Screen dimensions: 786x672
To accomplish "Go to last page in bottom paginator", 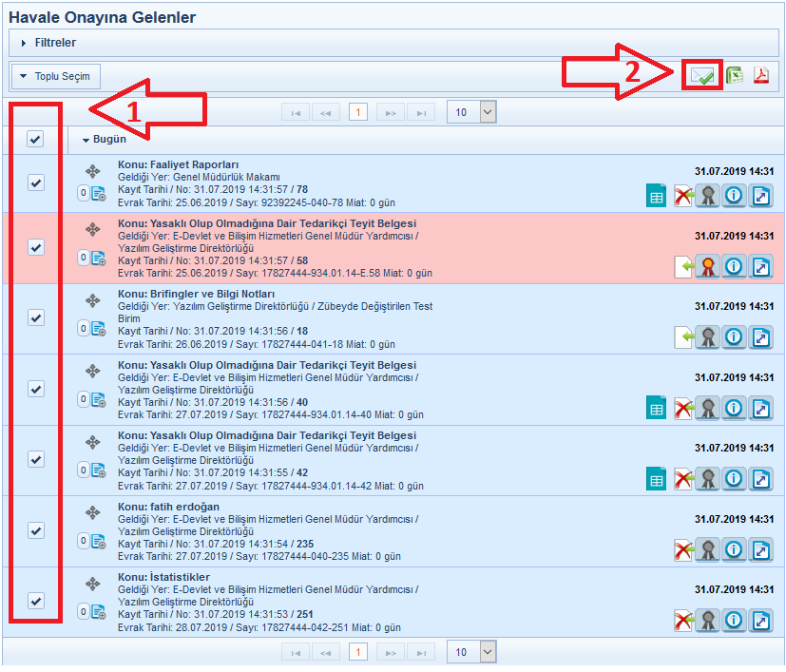I will coord(420,652).
